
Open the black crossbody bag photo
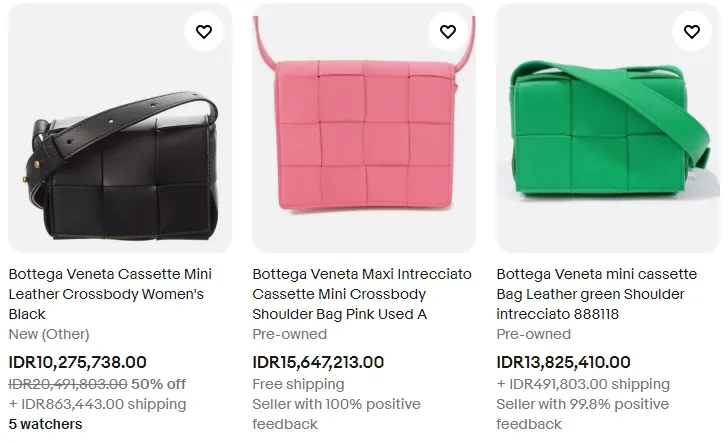click(120, 150)
